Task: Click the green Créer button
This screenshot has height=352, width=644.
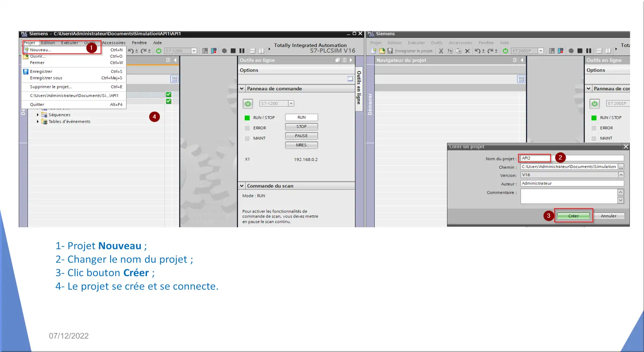Action: (x=573, y=216)
